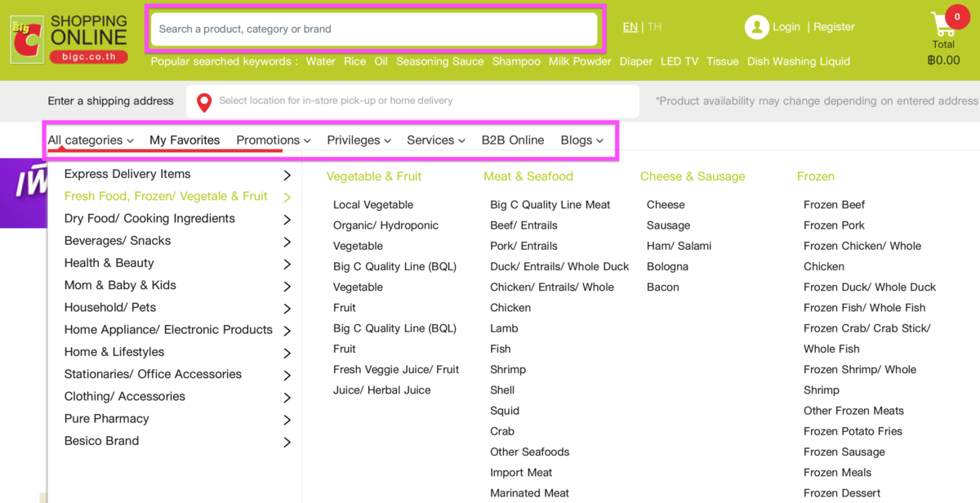This screenshot has height=503, width=980.
Task: Select Import Meat subcategory
Action: click(x=521, y=473)
